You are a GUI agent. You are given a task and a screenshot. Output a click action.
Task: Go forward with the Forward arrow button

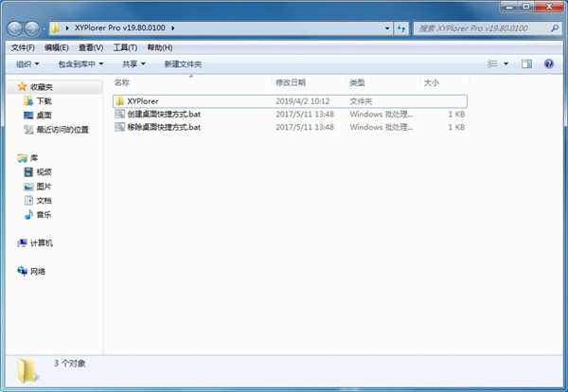click(32, 28)
